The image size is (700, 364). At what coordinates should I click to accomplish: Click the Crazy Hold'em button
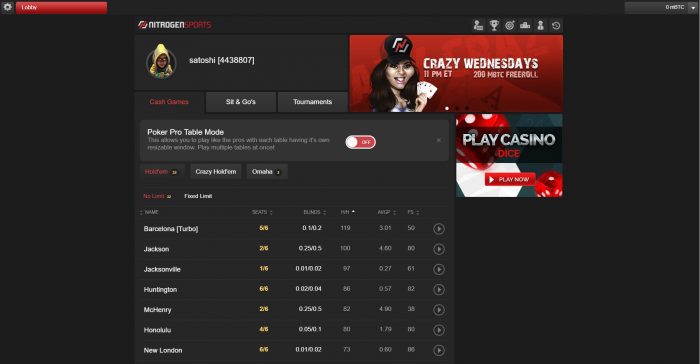click(x=216, y=172)
